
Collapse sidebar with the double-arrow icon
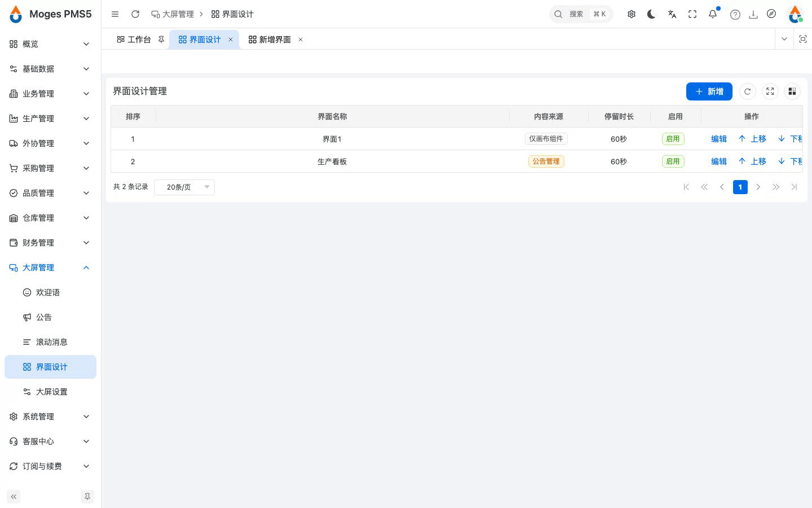click(14, 497)
